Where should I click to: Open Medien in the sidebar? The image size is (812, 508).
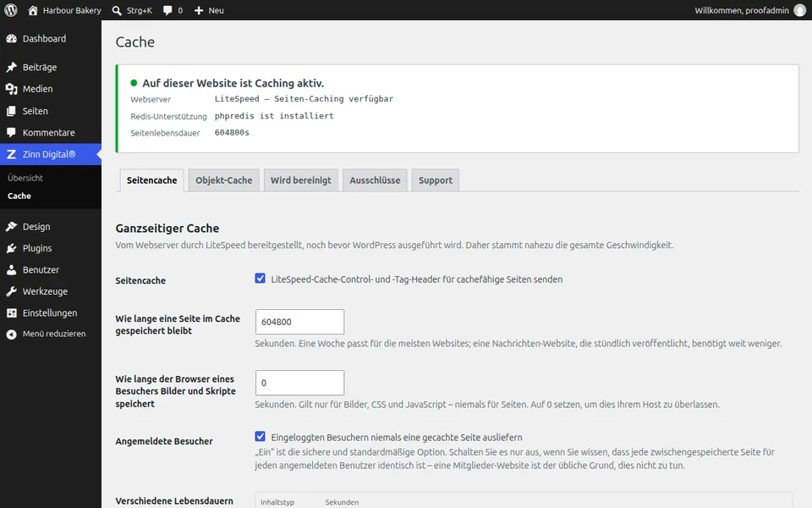[x=51, y=89]
